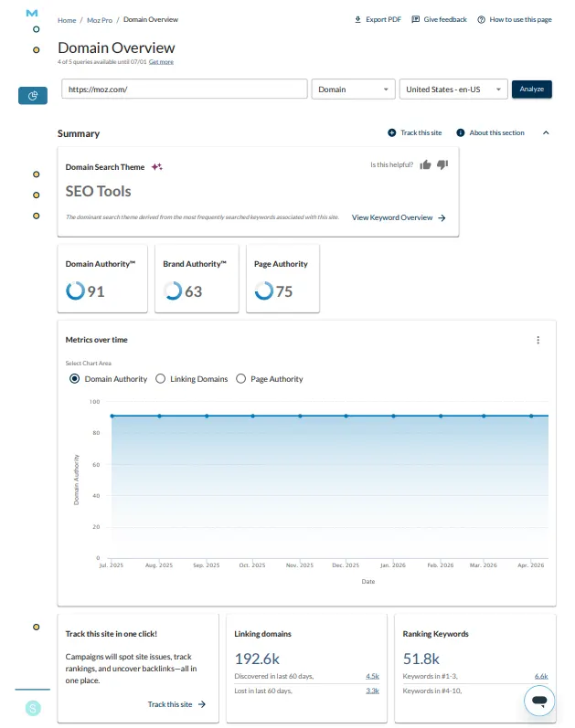Viewport: 575px width, 728px height.
Task: Click the arrow after Track this site link
Action: point(202,704)
